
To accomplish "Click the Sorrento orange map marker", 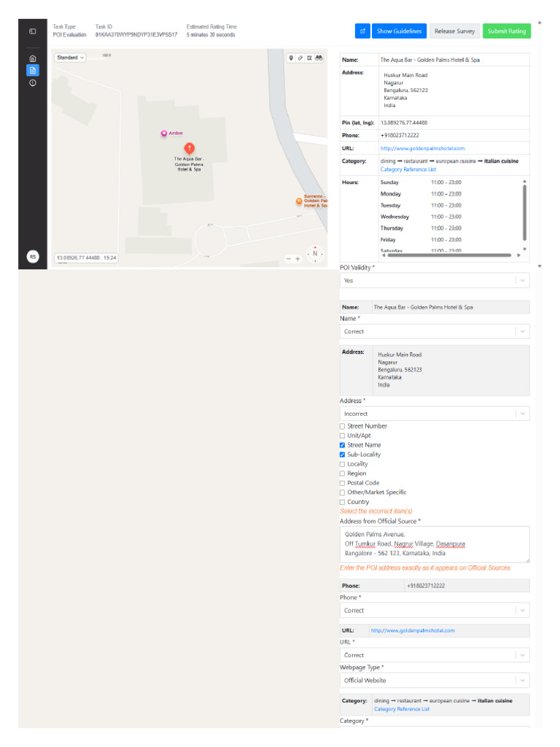I will coord(299,201).
